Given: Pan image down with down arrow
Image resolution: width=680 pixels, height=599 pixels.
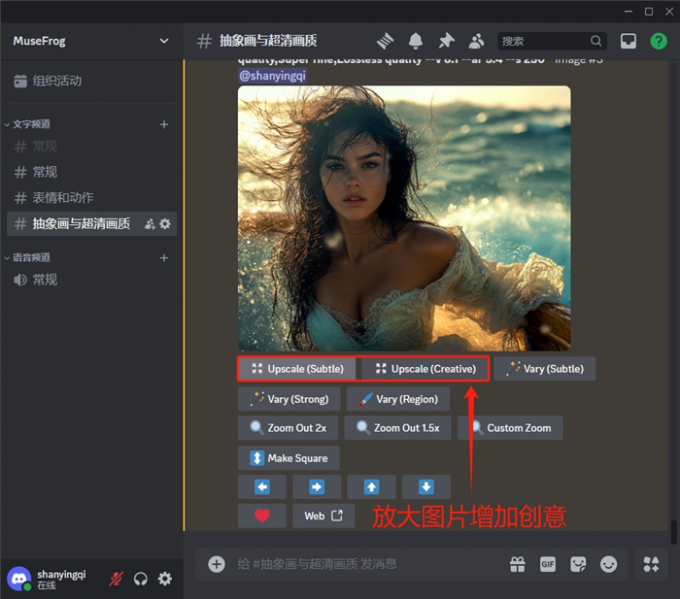Looking at the screenshot, I should click(426, 487).
